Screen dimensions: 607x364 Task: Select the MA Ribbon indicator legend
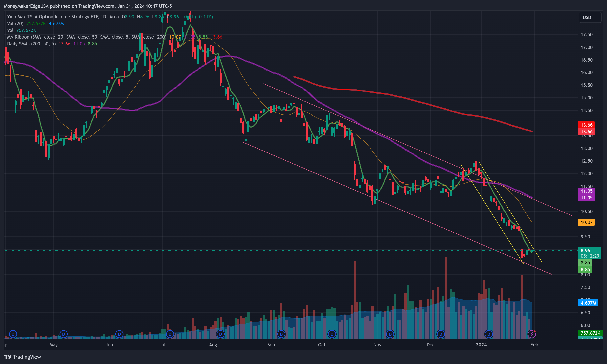click(87, 37)
